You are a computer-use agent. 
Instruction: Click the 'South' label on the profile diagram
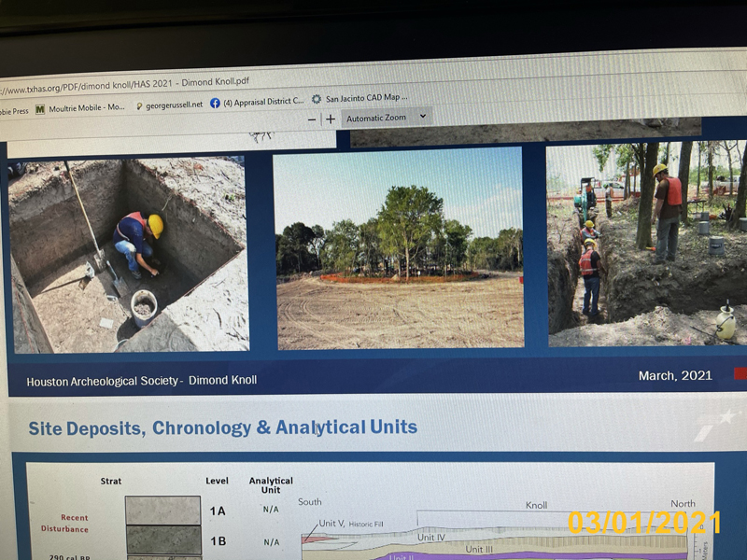(310, 501)
